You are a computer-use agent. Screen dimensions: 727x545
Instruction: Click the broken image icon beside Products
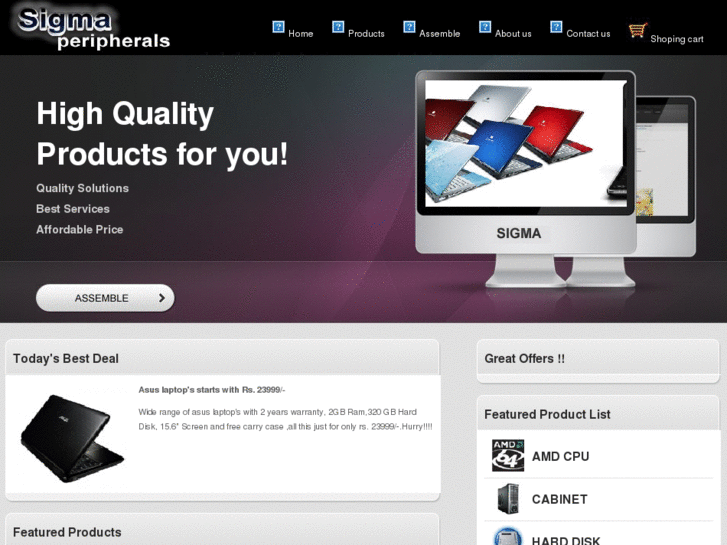pyautogui.click(x=338, y=27)
